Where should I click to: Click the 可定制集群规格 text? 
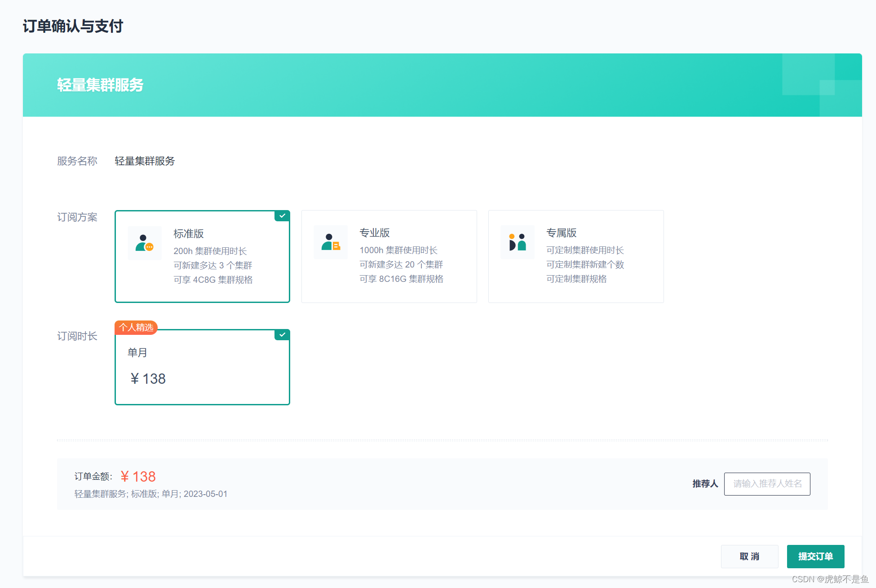click(576, 279)
